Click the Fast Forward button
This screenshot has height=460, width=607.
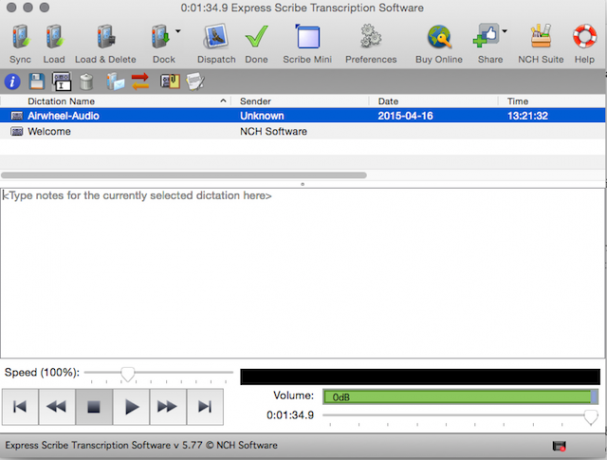click(x=168, y=407)
